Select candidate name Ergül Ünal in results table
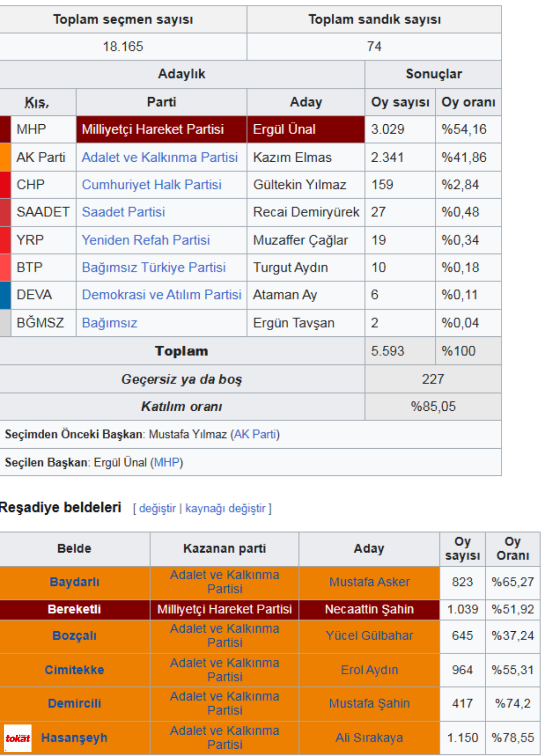 coord(284,129)
